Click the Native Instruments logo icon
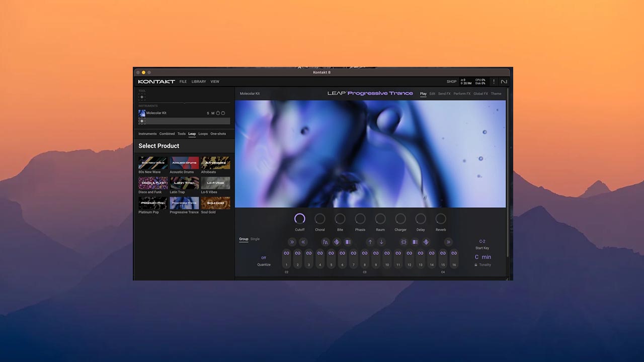 coord(504,81)
